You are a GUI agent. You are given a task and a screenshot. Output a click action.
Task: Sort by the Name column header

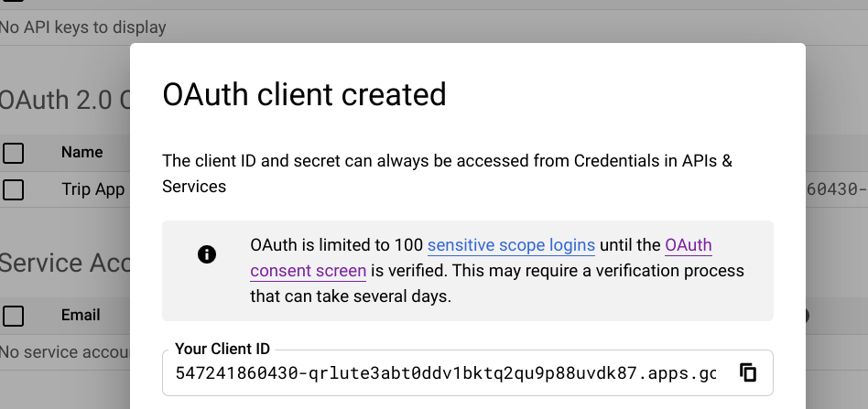click(x=81, y=152)
